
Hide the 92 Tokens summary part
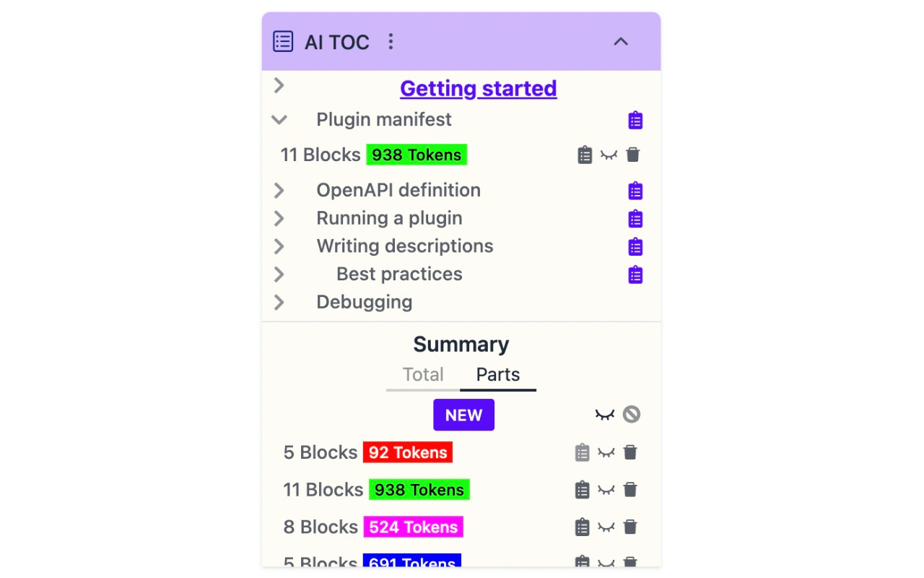click(606, 453)
